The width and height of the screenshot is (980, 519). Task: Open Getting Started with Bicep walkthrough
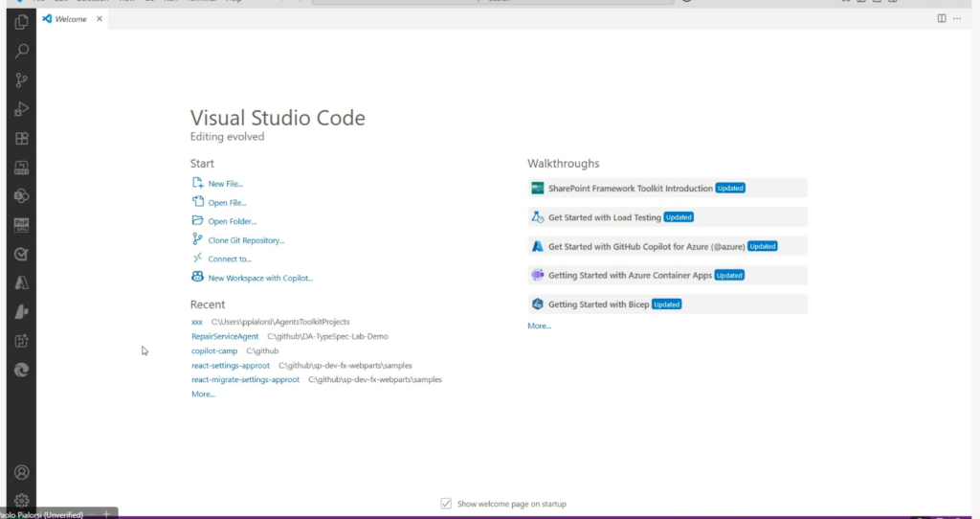click(667, 305)
